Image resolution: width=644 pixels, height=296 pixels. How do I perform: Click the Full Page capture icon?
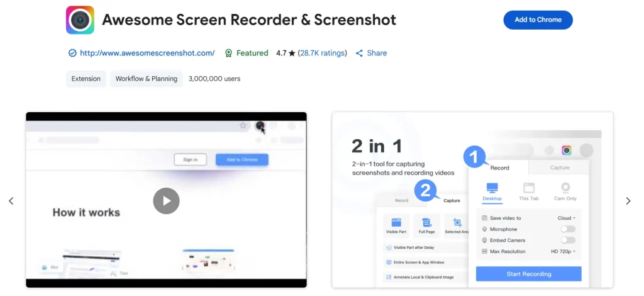click(x=427, y=223)
